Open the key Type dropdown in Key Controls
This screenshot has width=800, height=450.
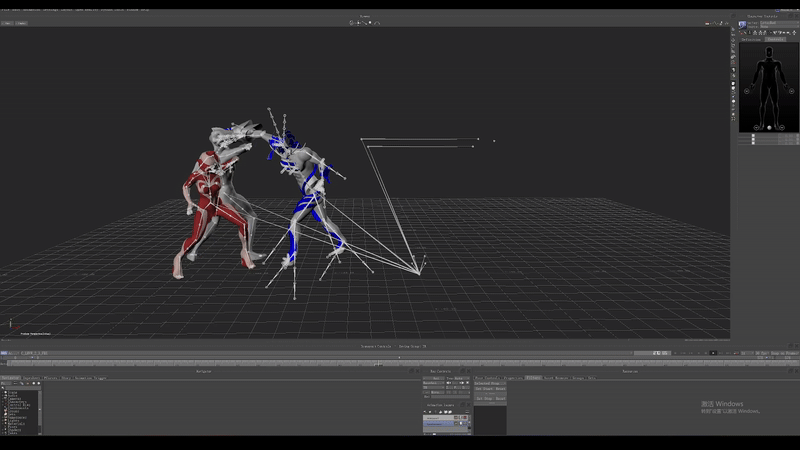tap(462, 379)
